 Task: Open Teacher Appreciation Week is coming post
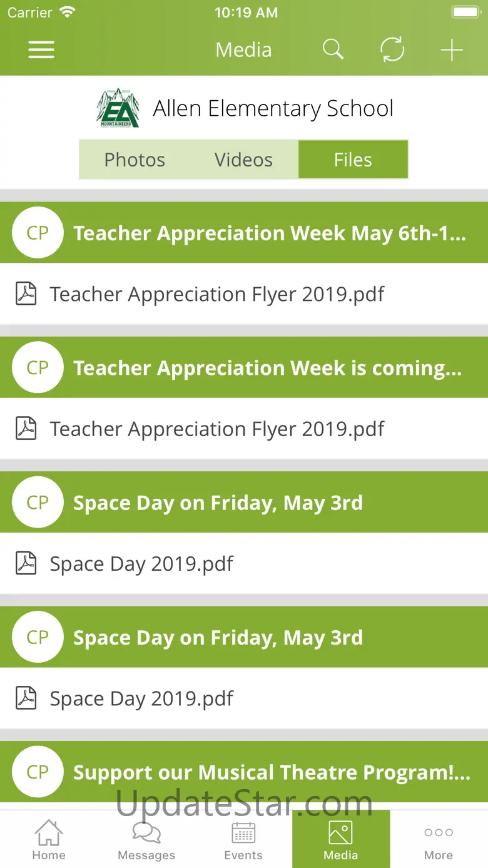click(x=244, y=367)
